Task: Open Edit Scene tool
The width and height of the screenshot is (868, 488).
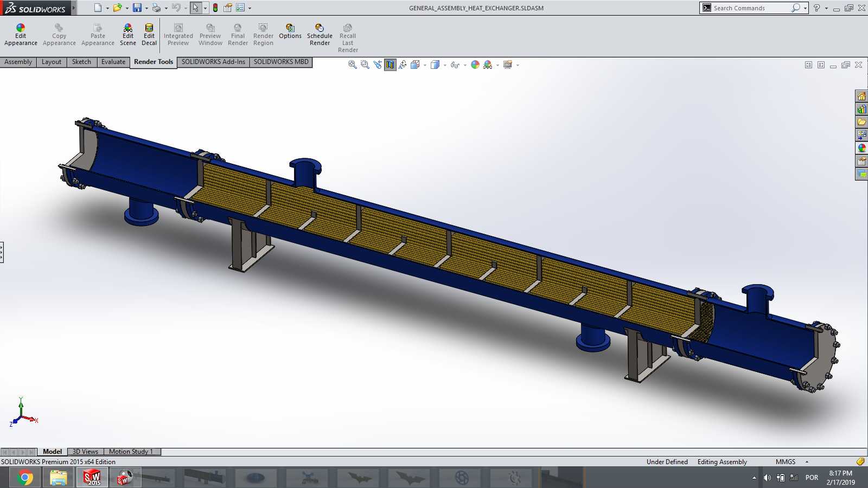Action: [128, 35]
